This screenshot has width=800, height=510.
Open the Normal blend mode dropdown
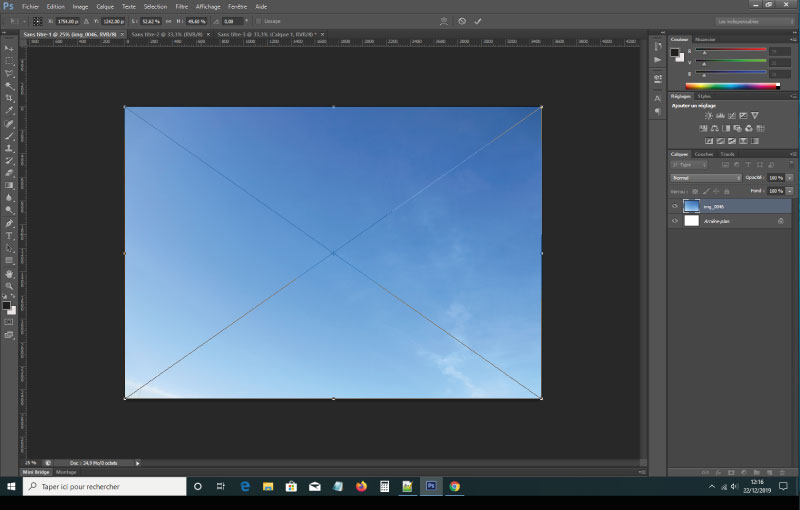pyautogui.click(x=705, y=177)
